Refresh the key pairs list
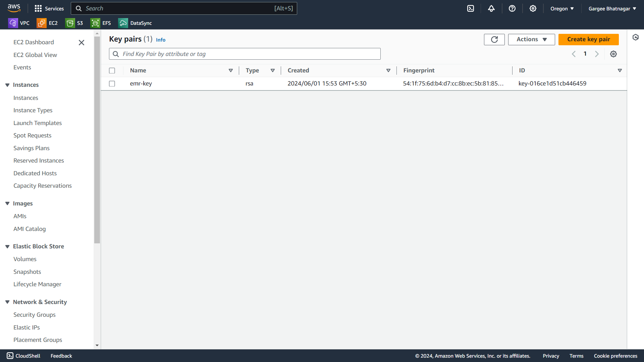The height and width of the screenshot is (362, 644). point(494,40)
